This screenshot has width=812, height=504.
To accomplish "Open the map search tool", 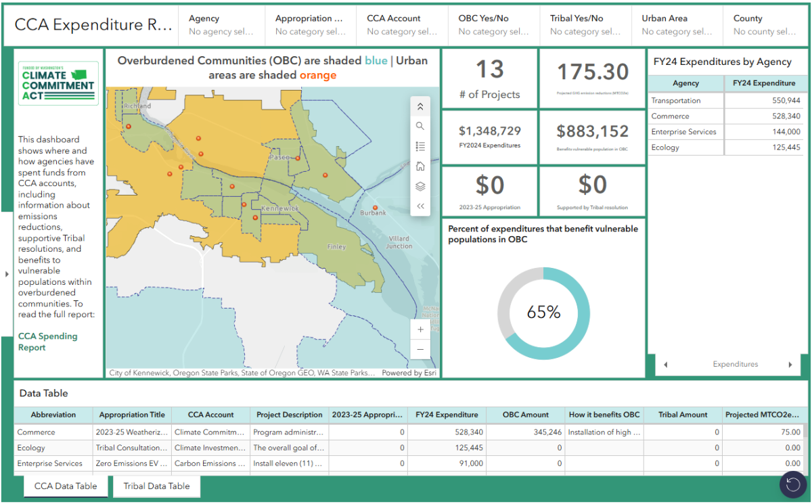I will click(x=420, y=126).
